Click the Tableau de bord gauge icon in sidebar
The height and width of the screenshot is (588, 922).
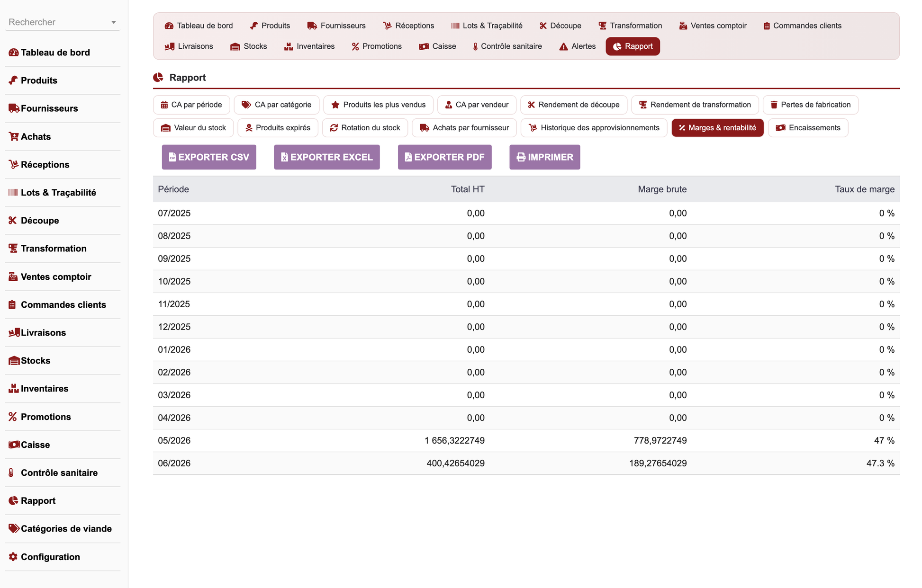click(x=13, y=53)
